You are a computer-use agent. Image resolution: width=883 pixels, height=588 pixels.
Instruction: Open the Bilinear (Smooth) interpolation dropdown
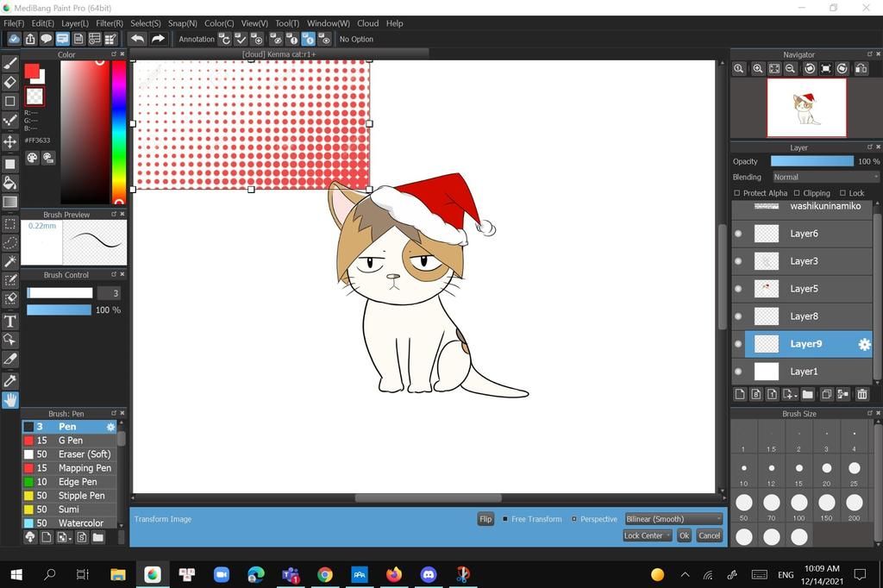(673, 519)
